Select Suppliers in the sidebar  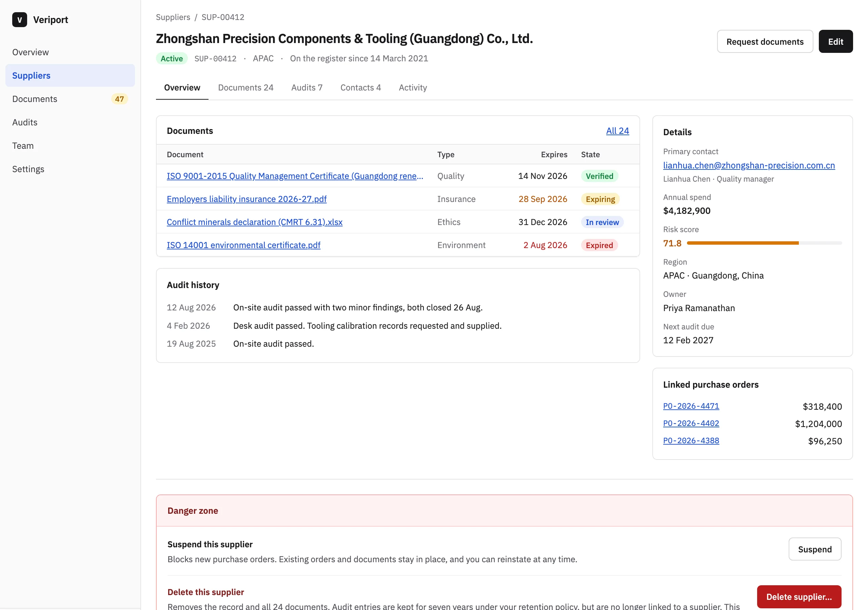click(70, 76)
